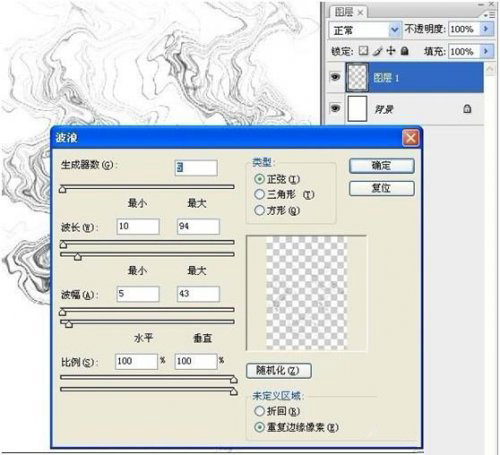Click the 波幅 maximum slider handle
This screenshot has height=455, width=500.
[x=69, y=324]
